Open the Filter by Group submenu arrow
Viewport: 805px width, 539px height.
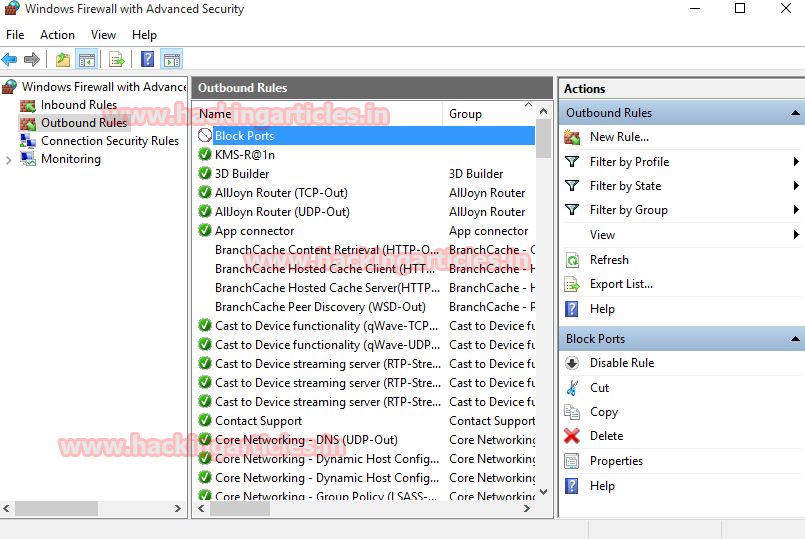[x=796, y=210]
